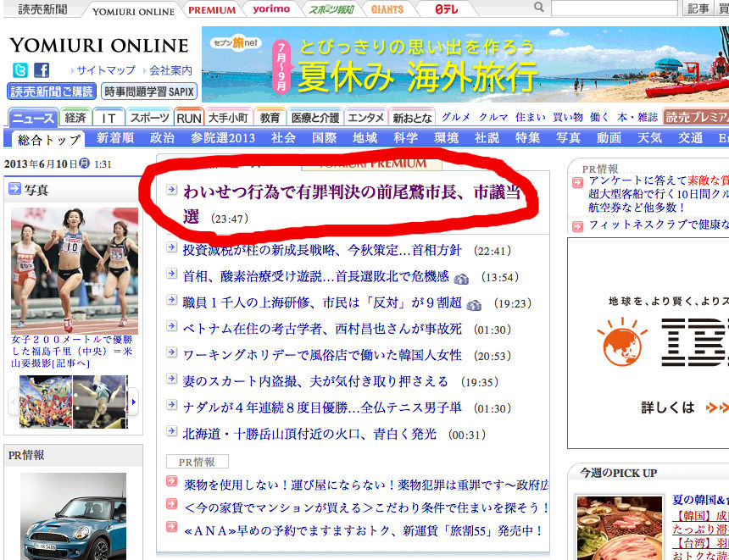This screenshot has height=560, width=729.
Task: Open the スポーツ報知 top tab
Action: [331, 9]
